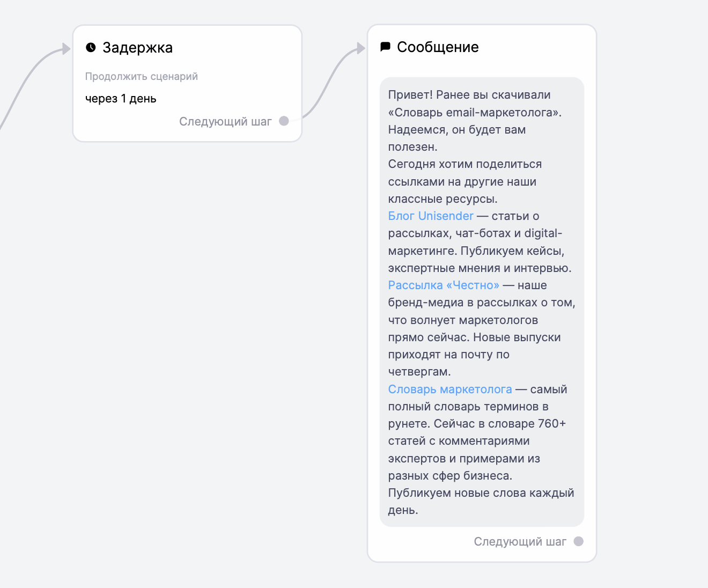708x588 pixels.
Task: Click the arrowhead entering the Задержка block
Action: [x=67, y=49]
